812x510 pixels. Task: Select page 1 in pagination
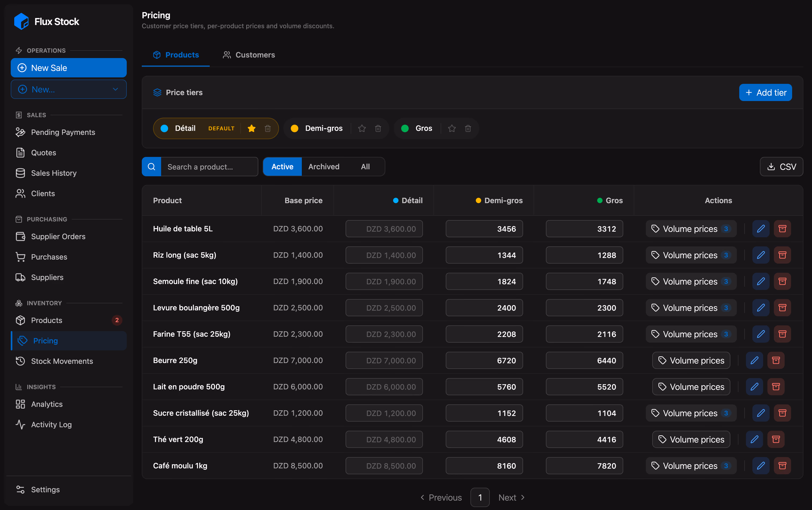(x=480, y=497)
